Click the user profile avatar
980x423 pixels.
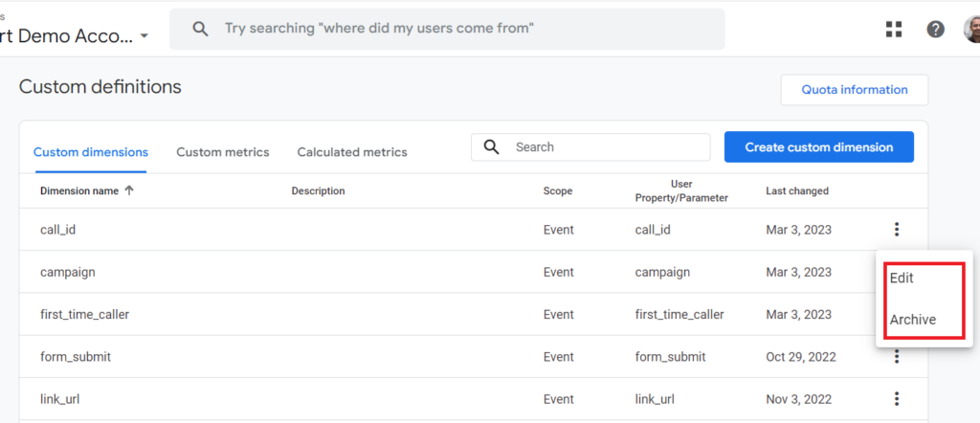(x=972, y=30)
